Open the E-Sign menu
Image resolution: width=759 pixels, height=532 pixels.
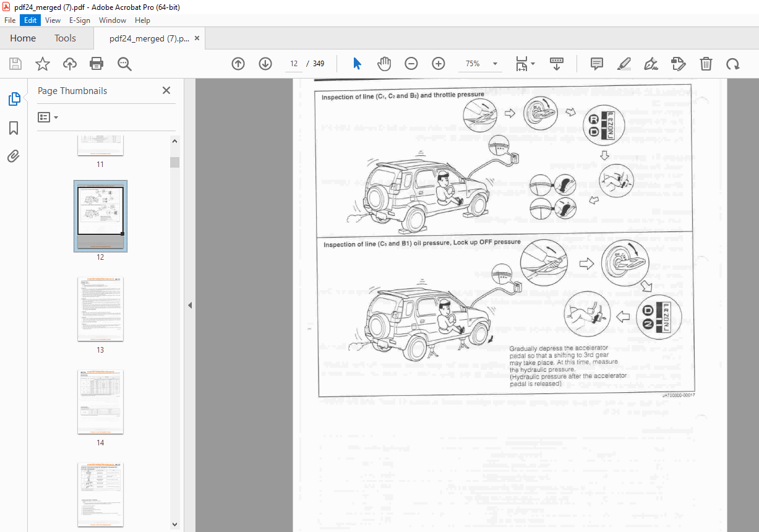pos(79,20)
